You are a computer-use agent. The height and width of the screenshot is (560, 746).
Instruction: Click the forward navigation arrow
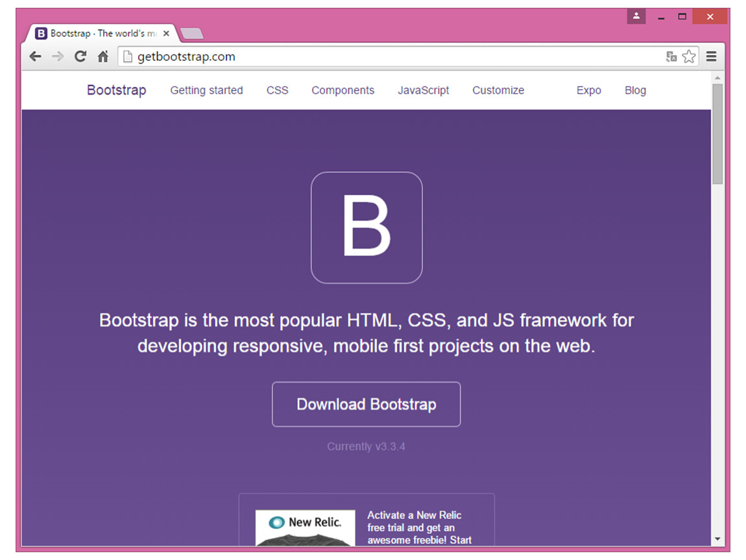(x=58, y=56)
